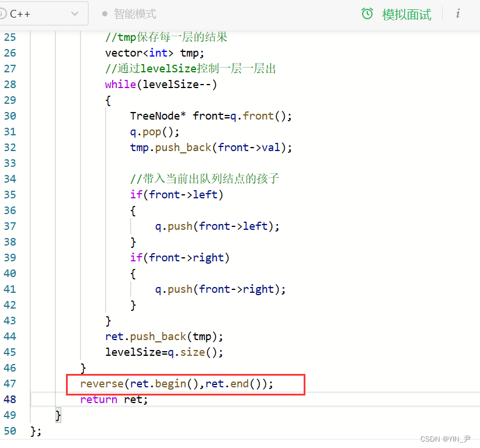Start 模拟面试 mock interview
480x448 pixels.
[406, 15]
